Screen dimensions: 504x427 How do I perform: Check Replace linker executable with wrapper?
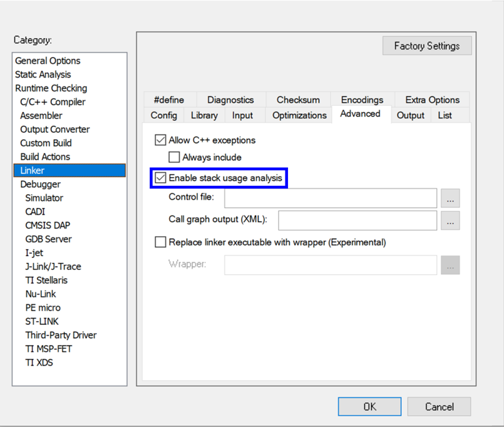[x=161, y=242]
